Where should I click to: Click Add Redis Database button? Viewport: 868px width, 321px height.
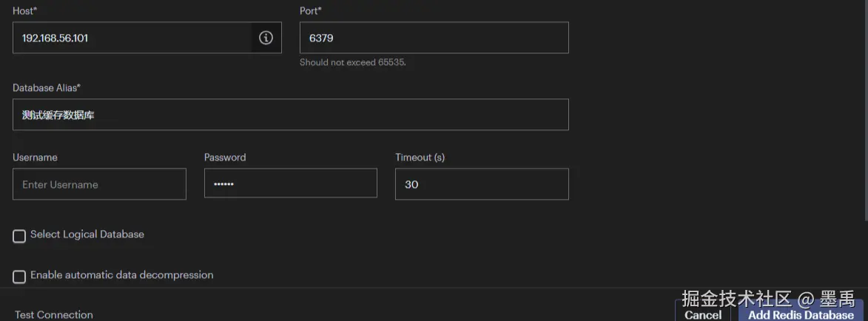pyautogui.click(x=801, y=314)
